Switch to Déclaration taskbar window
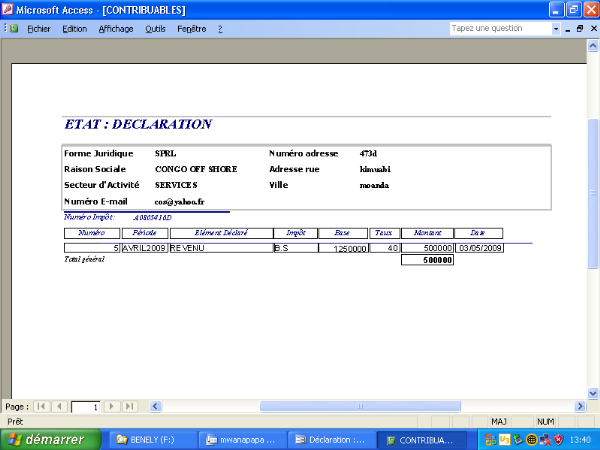 [332, 440]
